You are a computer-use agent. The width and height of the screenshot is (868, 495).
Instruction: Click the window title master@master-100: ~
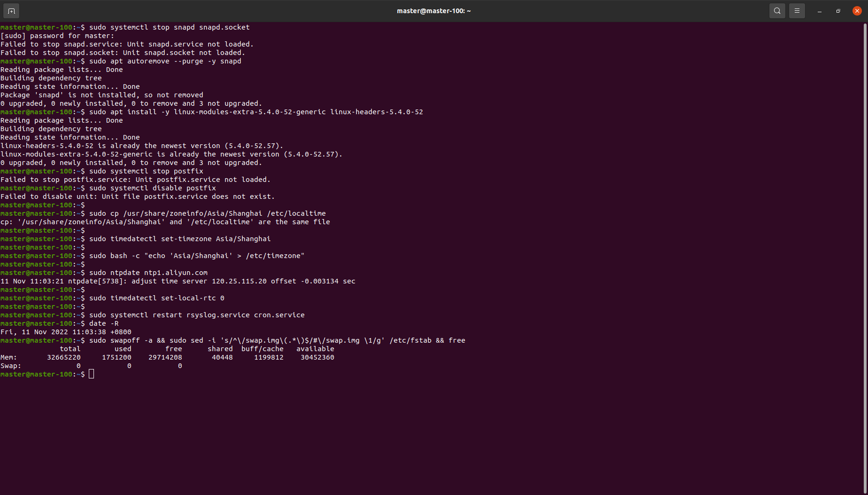point(434,11)
